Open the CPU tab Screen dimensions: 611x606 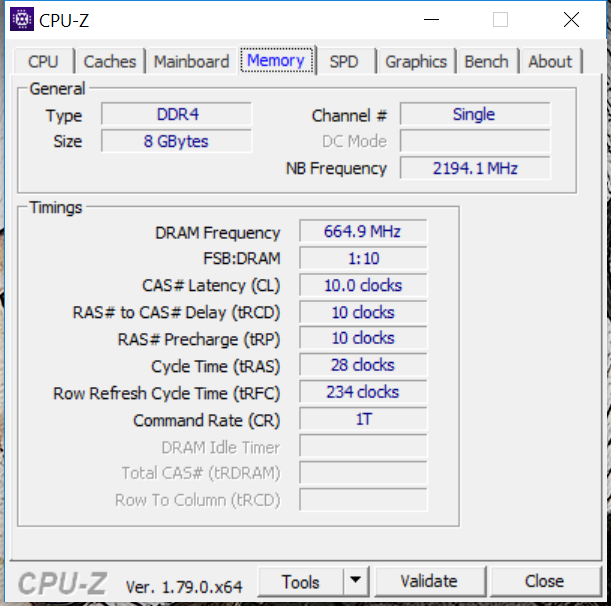point(43,62)
